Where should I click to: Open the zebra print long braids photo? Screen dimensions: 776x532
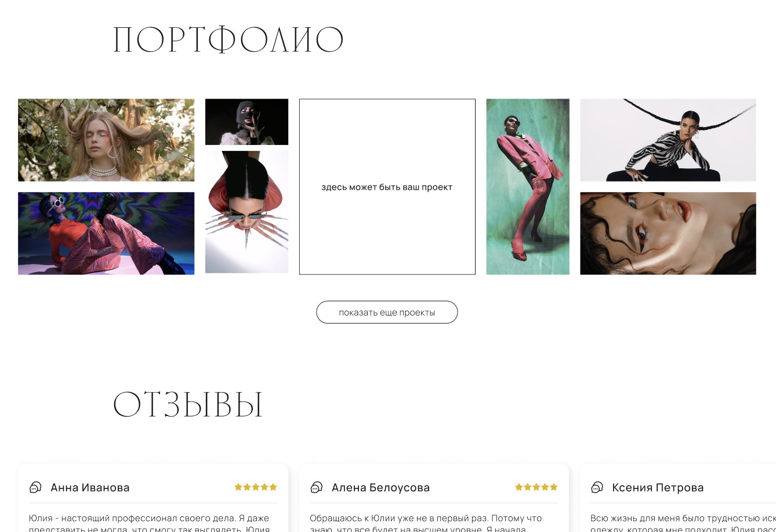[668, 140]
